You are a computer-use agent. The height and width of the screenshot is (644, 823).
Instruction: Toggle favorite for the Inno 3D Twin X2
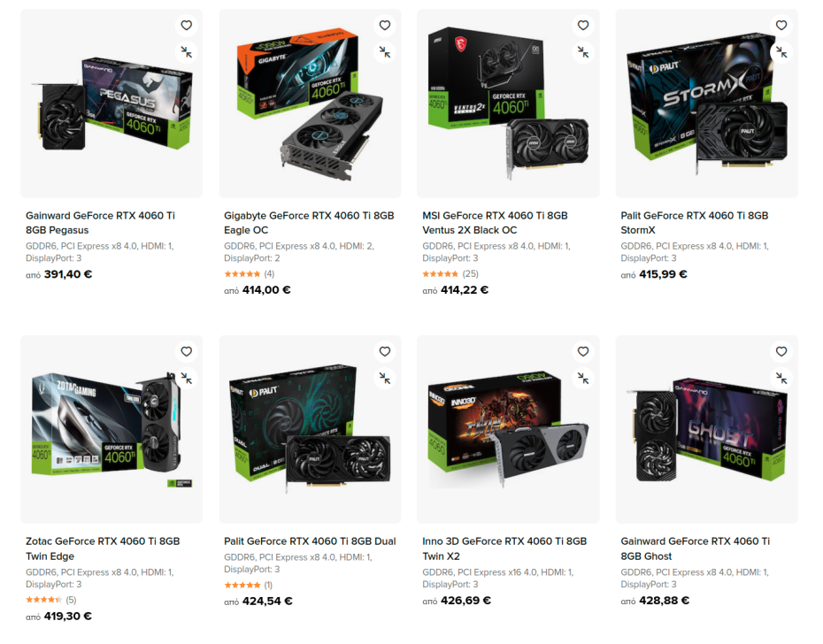pos(582,351)
